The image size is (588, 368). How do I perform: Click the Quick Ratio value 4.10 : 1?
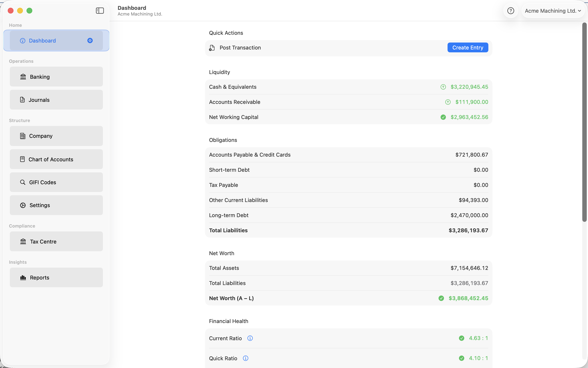[x=478, y=358]
